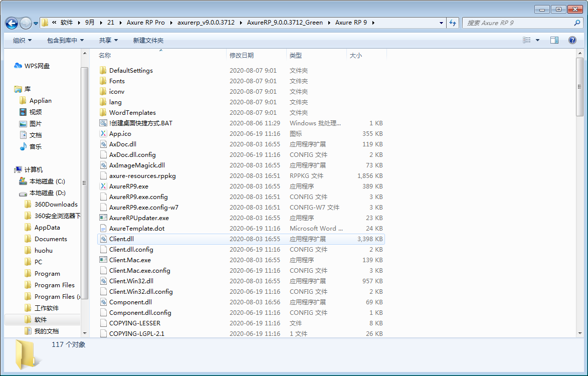The image size is (588, 376).
Task: Open the 文档 library
Action: click(31, 135)
